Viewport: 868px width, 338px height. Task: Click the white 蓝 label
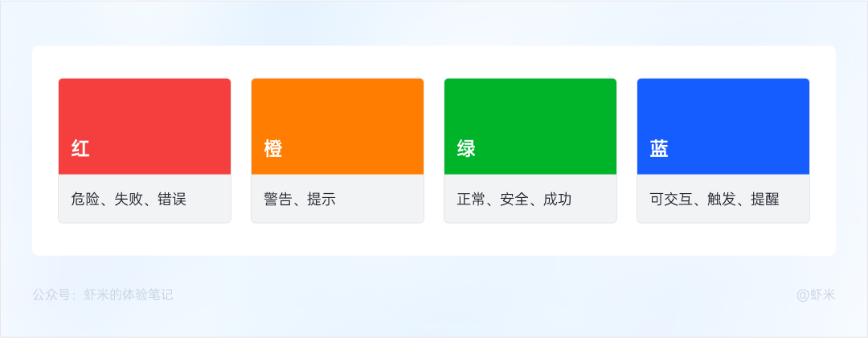[x=659, y=149]
